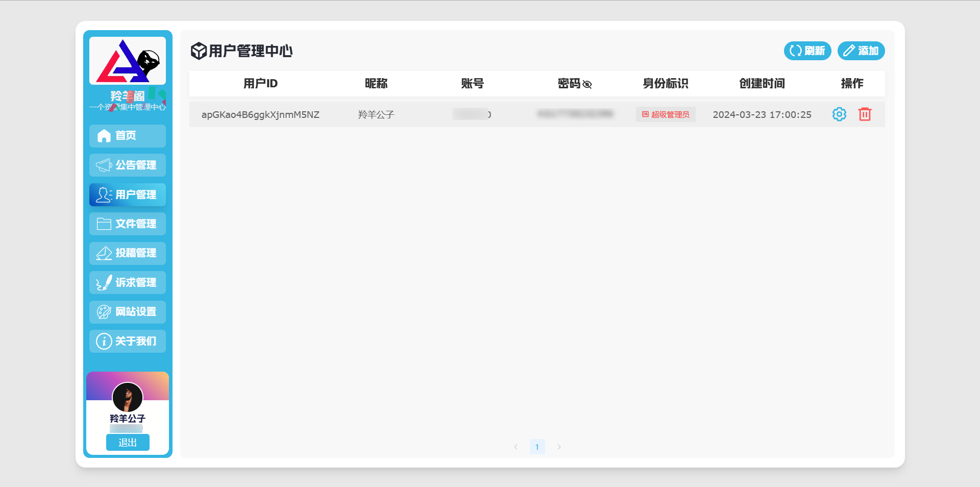Click 退出 to log out
The width and height of the screenshot is (980, 487).
click(128, 443)
